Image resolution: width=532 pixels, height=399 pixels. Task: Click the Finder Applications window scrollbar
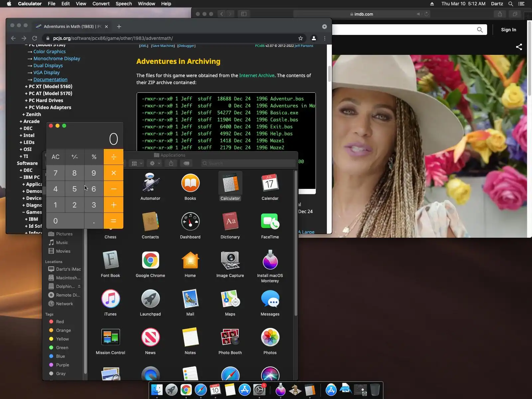[x=296, y=243]
